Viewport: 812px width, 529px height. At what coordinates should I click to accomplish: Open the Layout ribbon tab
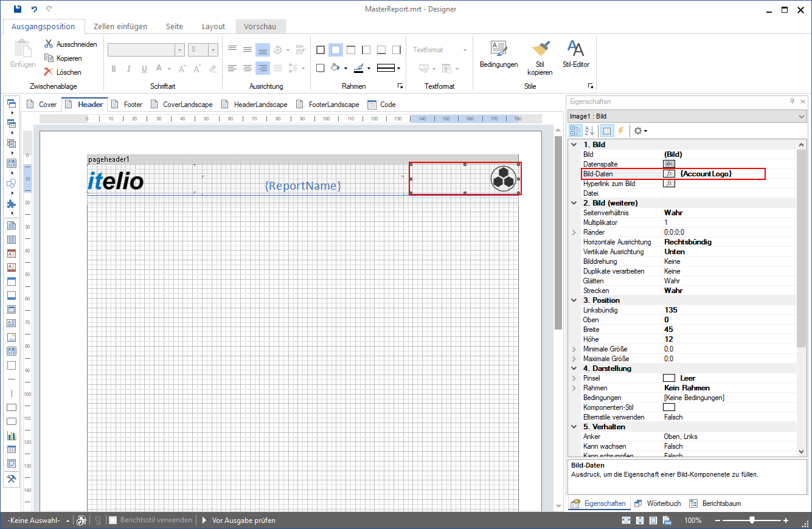coord(213,27)
